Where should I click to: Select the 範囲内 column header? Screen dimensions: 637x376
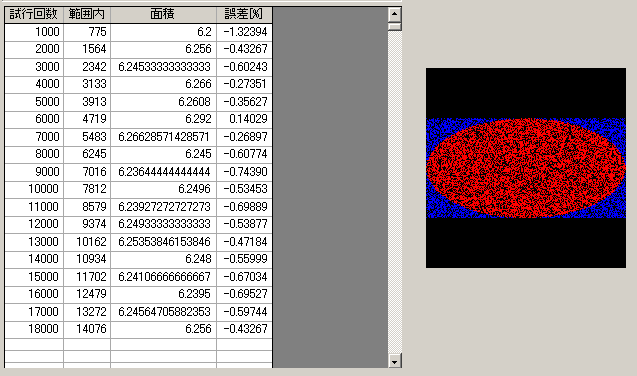point(87,15)
